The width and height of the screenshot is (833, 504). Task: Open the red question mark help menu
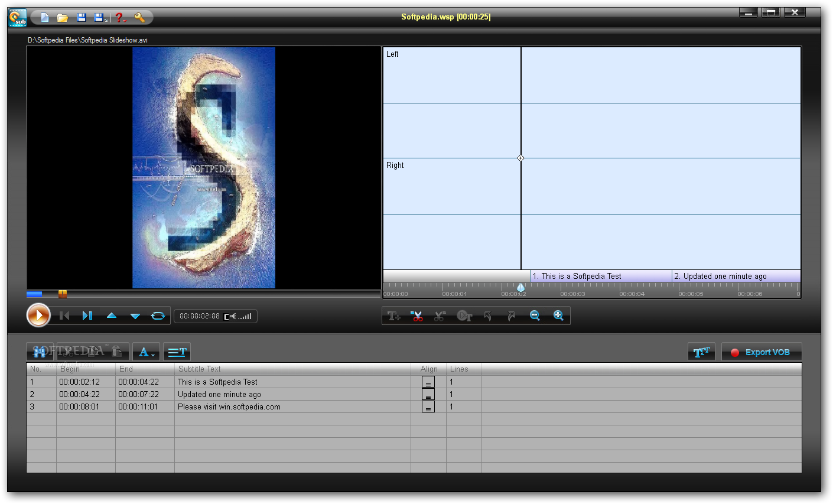[x=121, y=18]
